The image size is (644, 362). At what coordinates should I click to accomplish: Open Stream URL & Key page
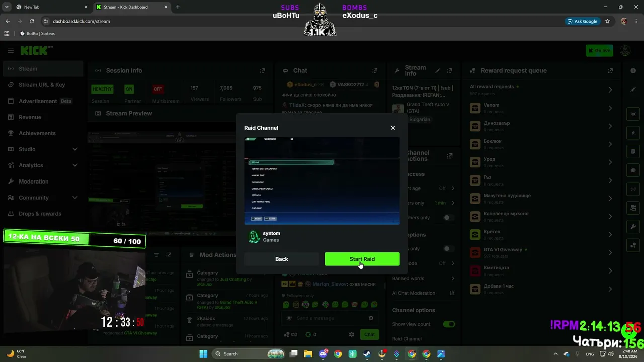point(42,85)
